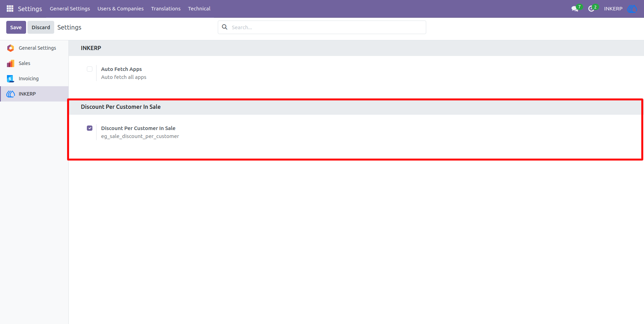Image resolution: width=644 pixels, height=324 pixels.
Task: Open the conversations messages icon
Action: pyautogui.click(x=575, y=9)
